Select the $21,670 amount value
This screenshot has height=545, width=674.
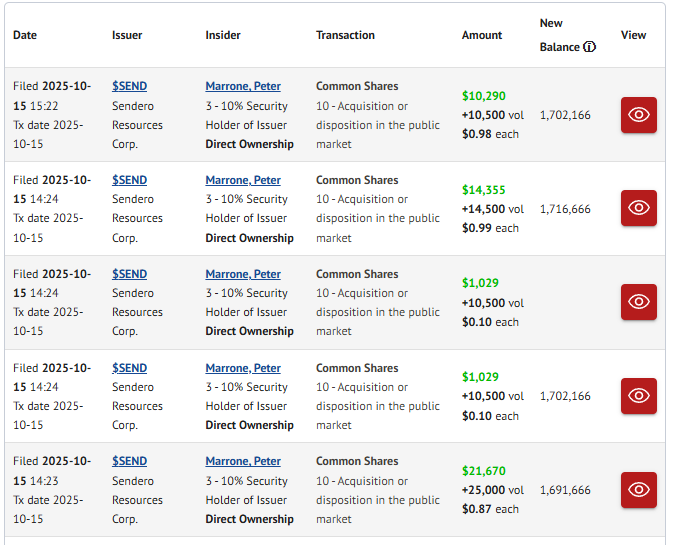click(484, 471)
